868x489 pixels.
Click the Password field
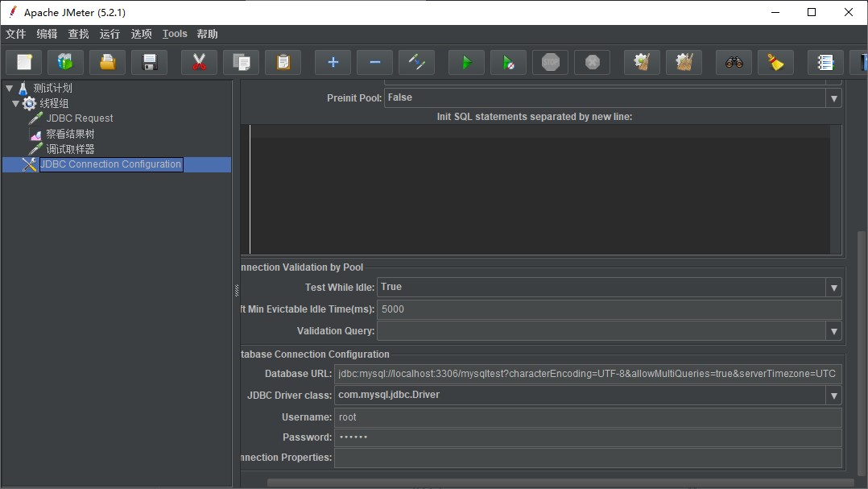pos(588,437)
